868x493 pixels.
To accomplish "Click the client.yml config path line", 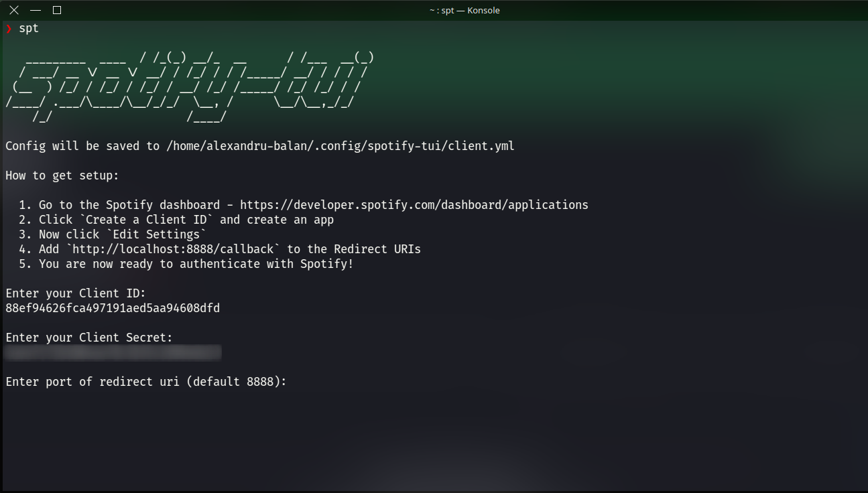I will point(260,146).
